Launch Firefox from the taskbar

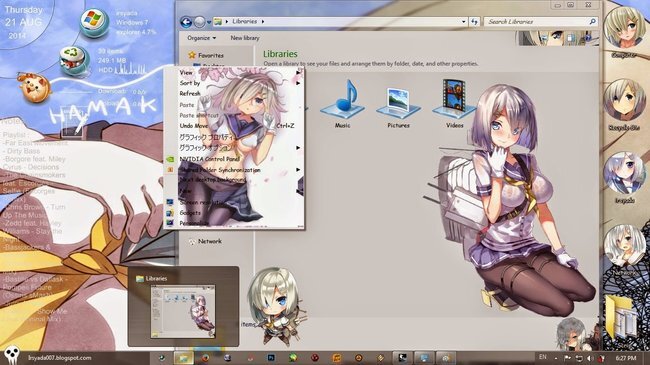205,358
